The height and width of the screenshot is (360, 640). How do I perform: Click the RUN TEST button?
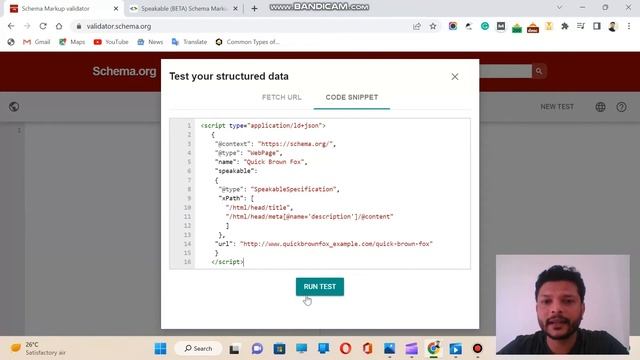point(320,287)
